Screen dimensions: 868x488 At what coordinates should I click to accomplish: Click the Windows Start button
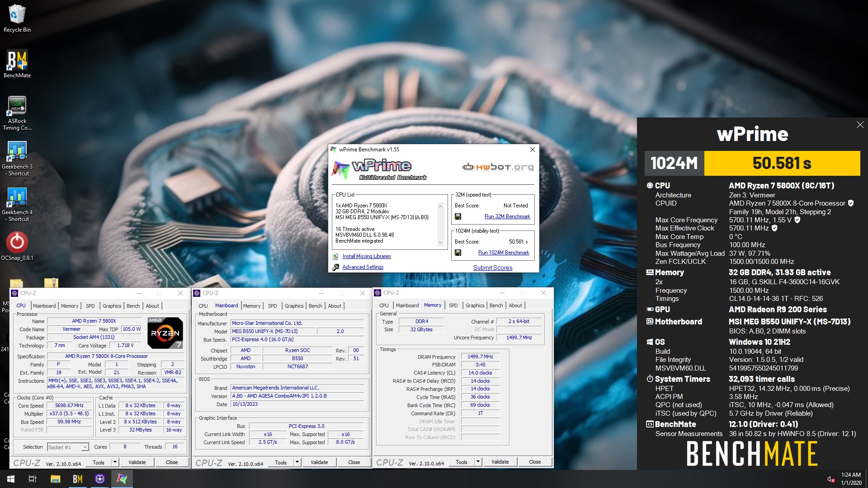coord(11,479)
